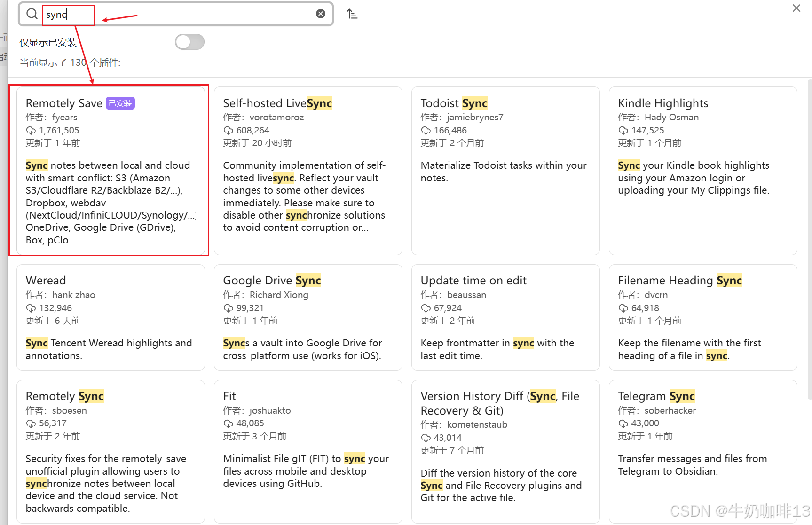The width and height of the screenshot is (812, 525).
Task: Click '更新于 7 个月前' on Version History card
Action: pyautogui.click(x=452, y=450)
